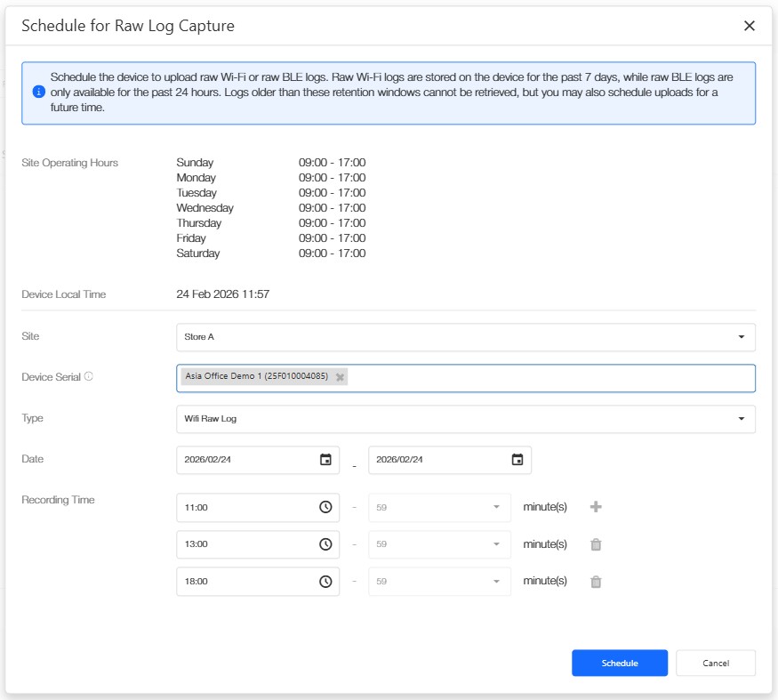Click the Schedule button

point(619,664)
